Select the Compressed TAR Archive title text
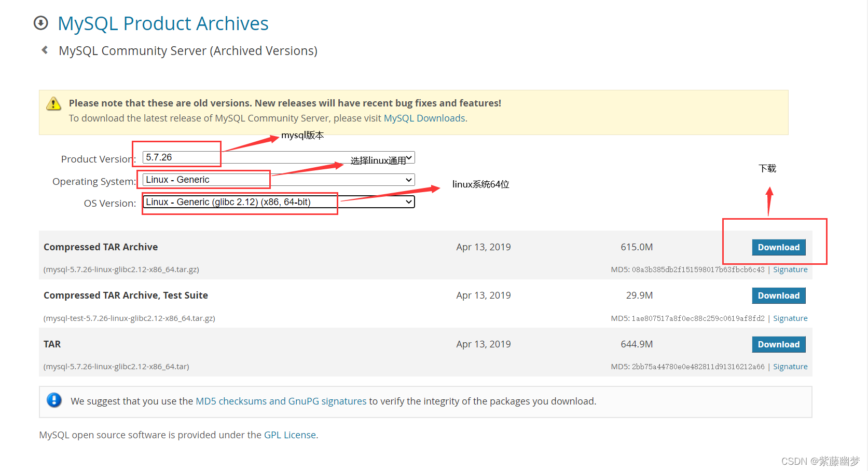The image size is (868, 471). pyautogui.click(x=101, y=247)
